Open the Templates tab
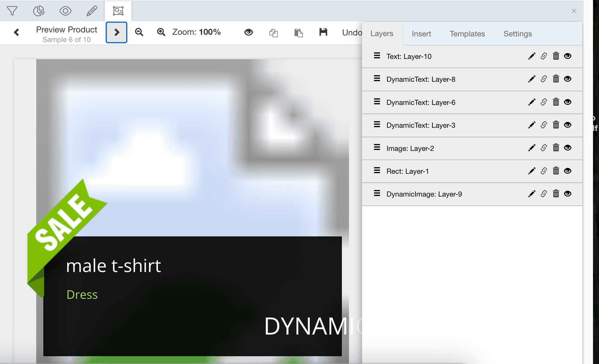The width and height of the screenshot is (599, 364). click(467, 34)
